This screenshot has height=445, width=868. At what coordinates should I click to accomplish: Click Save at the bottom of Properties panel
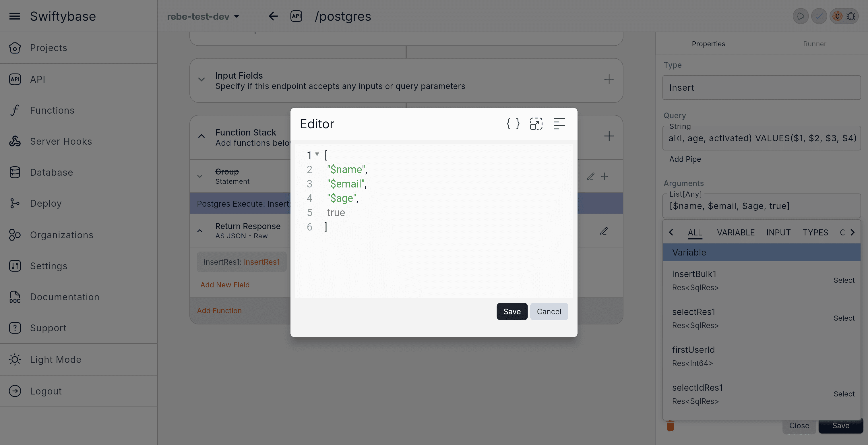coord(841,426)
